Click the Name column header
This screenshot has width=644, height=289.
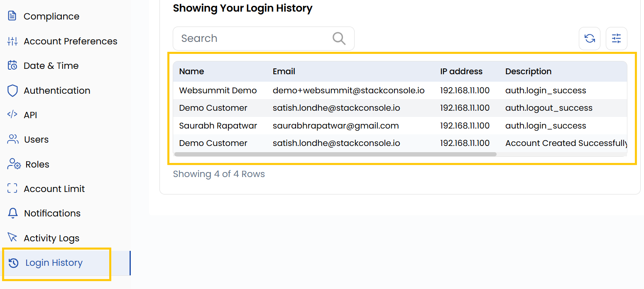pos(191,71)
